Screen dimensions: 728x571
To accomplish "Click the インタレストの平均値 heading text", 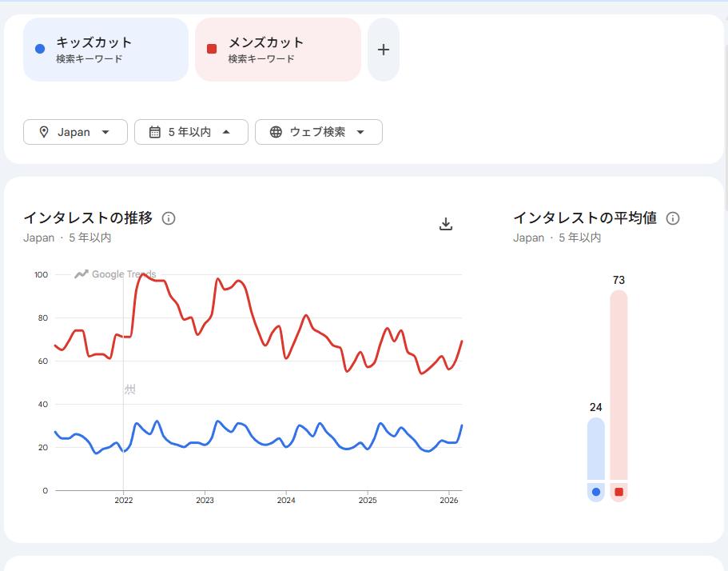I will 584,218.
